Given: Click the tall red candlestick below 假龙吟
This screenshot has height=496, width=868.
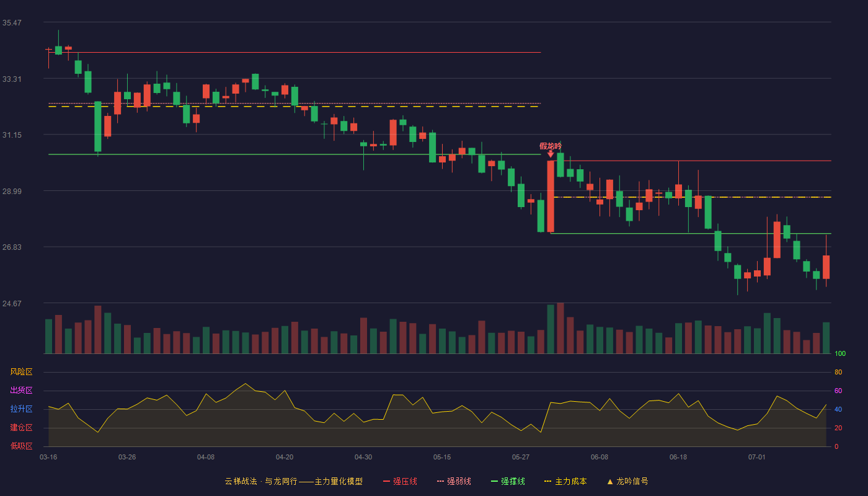Looking at the screenshot, I should coord(551,197).
